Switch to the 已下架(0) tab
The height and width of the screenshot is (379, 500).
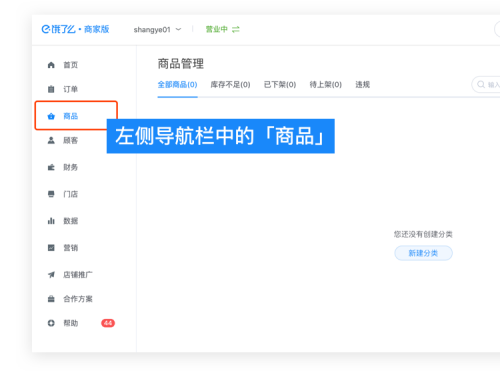[280, 85]
